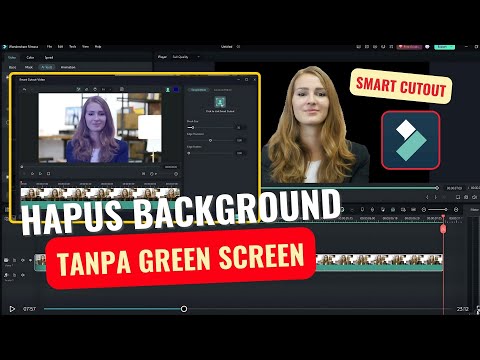Click the Smart Cutout filmstrip thumbnails

click(100, 193)
